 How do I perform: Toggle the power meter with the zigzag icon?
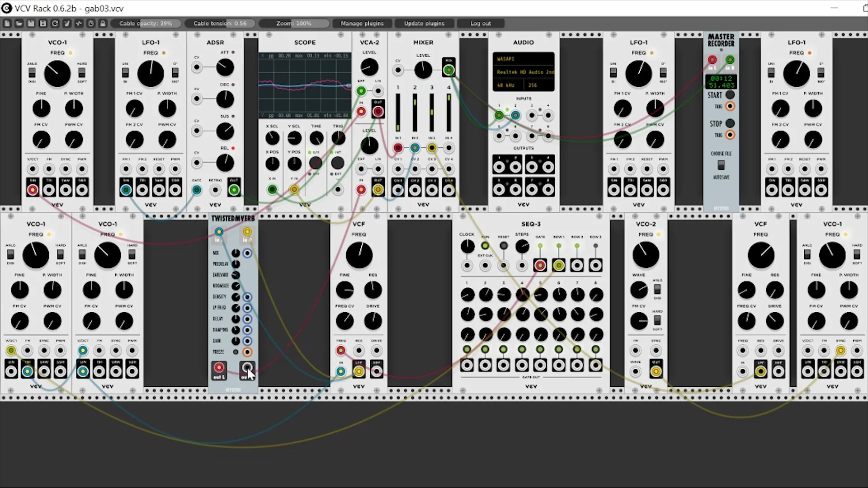pos(79,23)
